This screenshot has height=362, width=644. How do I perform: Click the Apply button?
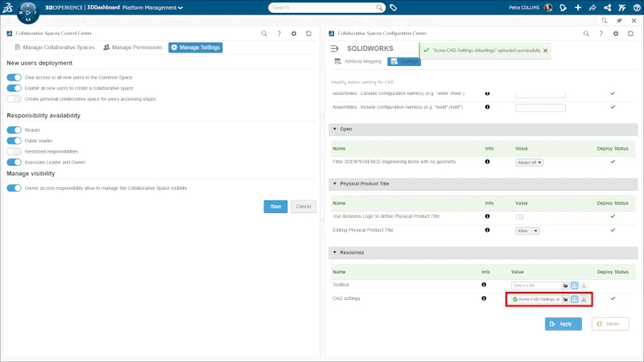(x=563, y=323)
